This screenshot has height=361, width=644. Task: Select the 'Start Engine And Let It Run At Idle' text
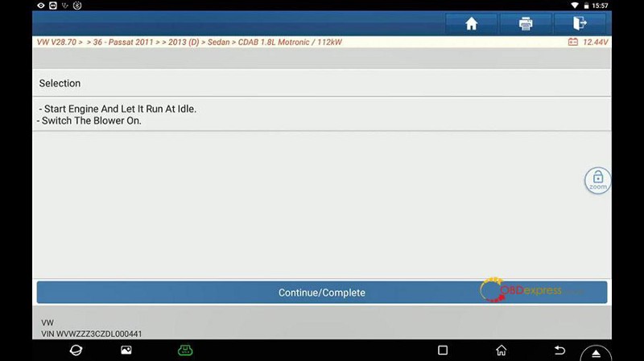(118, 109)
